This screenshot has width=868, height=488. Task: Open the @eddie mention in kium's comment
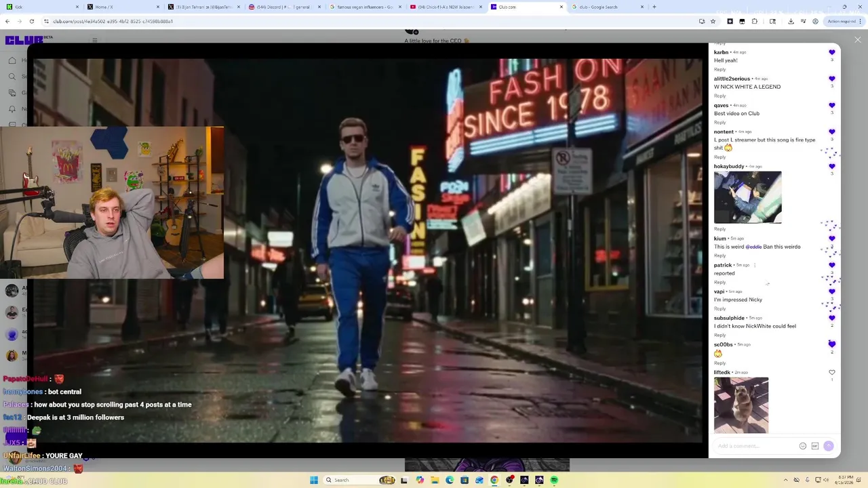[x=753, y=247]
